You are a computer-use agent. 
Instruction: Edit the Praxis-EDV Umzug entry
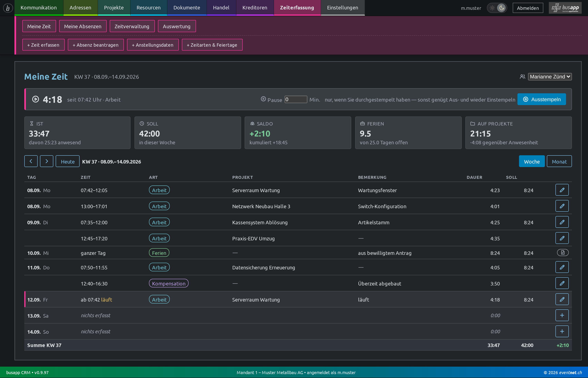point(562,238)
